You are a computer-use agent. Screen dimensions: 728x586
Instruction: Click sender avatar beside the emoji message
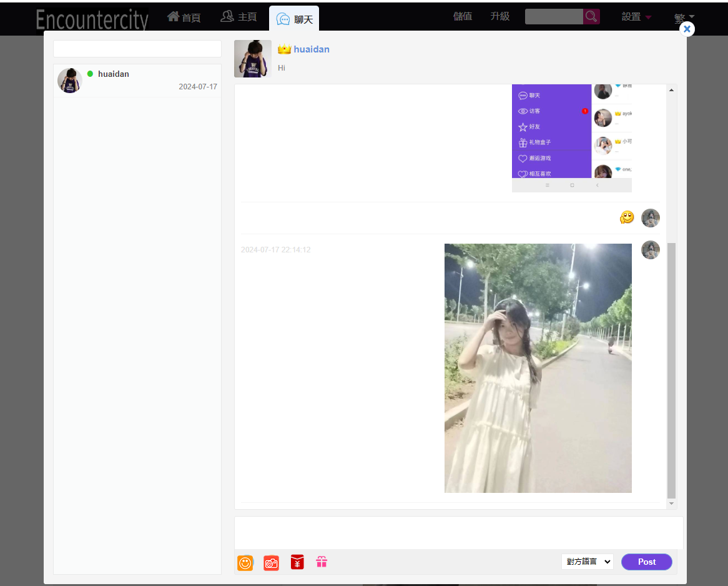coord(651,218)
